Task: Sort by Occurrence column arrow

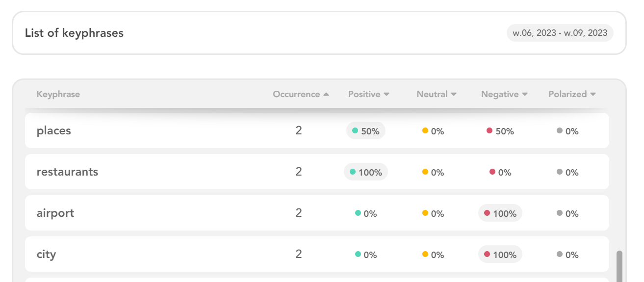Action: [326, 94]
